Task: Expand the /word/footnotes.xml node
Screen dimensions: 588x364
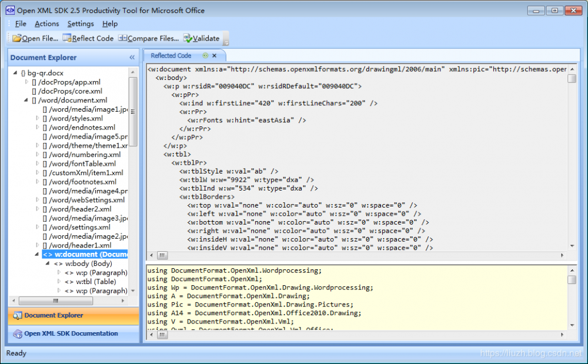Action: click(x=37, y=182)
